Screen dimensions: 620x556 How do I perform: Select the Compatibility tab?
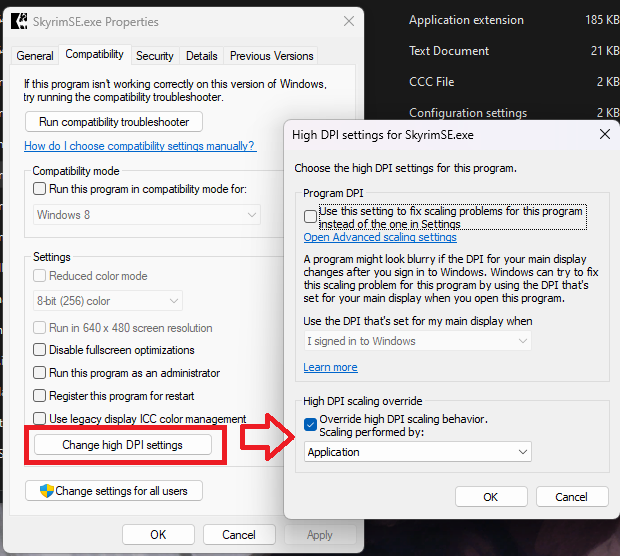click(x=95, y=54)
